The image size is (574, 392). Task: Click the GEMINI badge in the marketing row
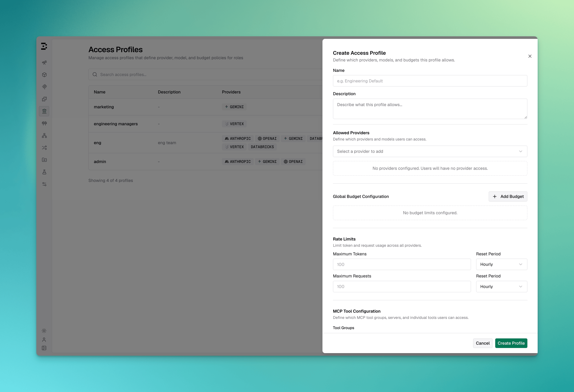click(x=234, y=107)
